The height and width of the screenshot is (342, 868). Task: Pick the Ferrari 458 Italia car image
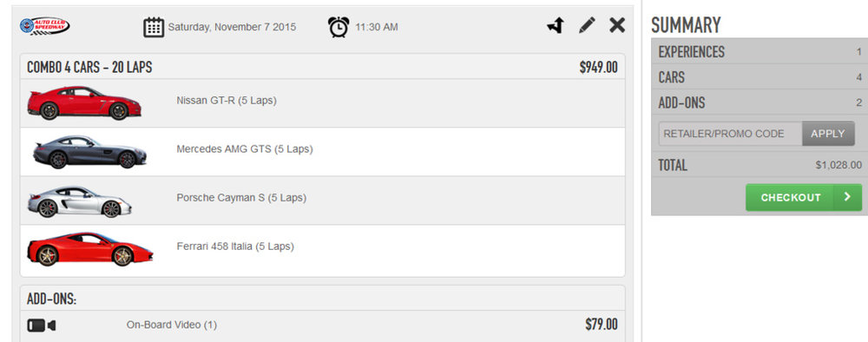coord(89,249)
